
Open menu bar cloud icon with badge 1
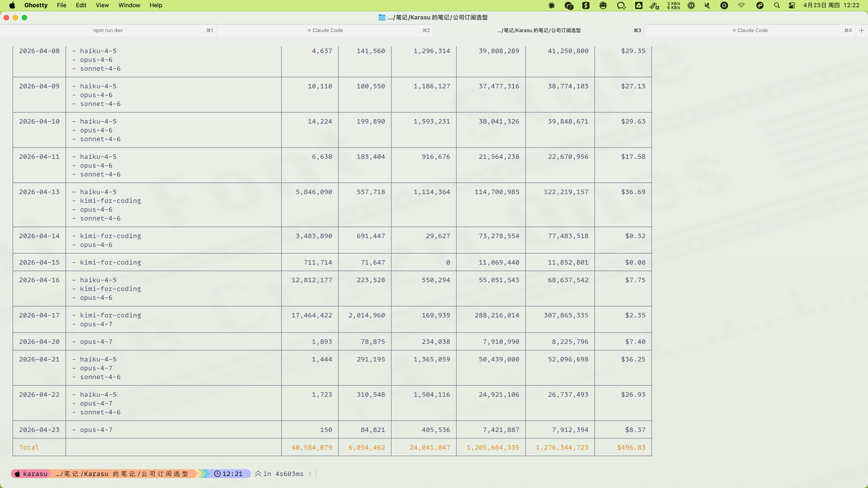569,5
